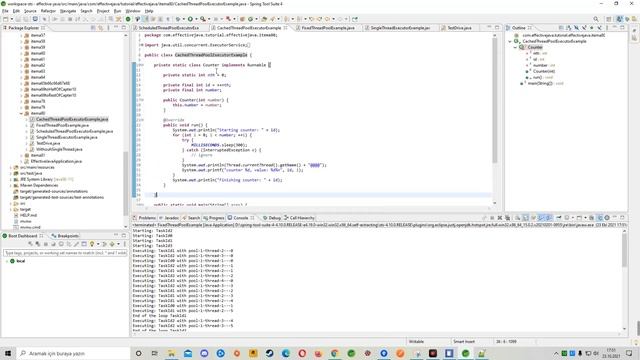The height and width of the screenshot is (360, 640).
Task: Click the Console vertical scrollbar
Action: click(624, 251)
